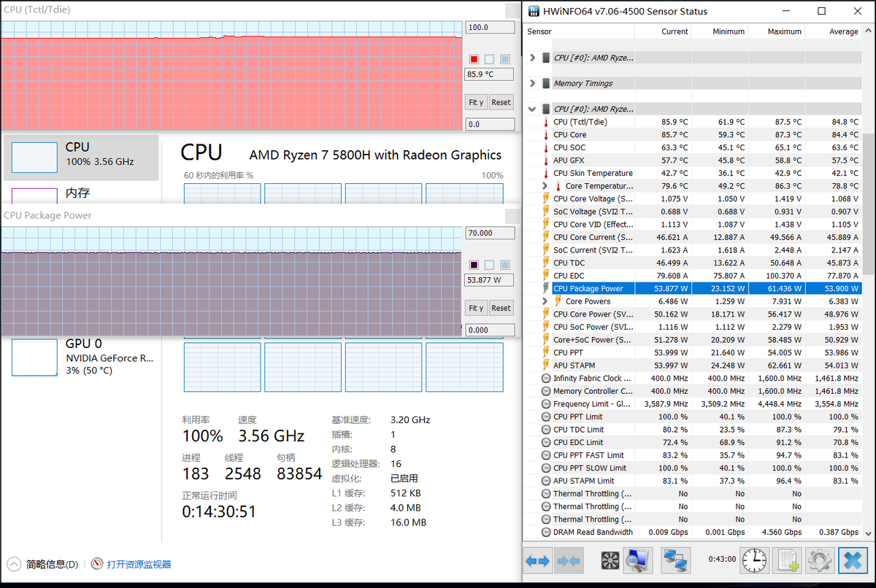Image resolution: width=876 pixels, height=588 pixels.
Task: Select the CPU TDC sensor row
Action: tap(693, 263)
